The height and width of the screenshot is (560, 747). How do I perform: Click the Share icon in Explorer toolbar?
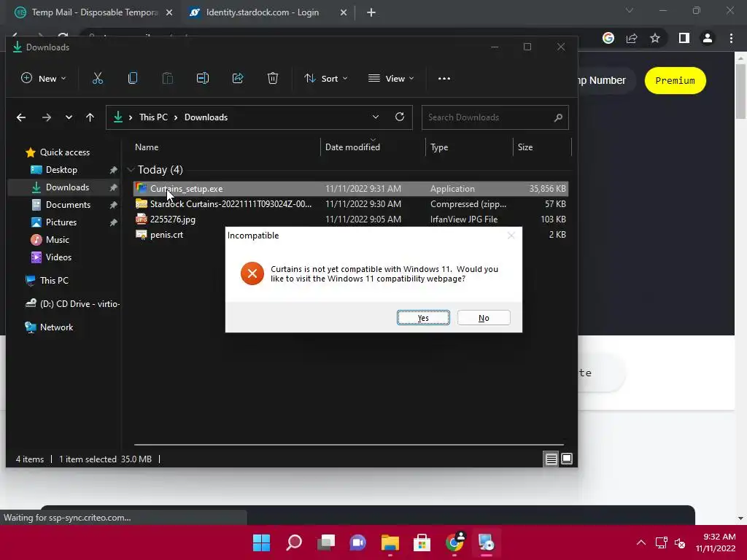[238, 79]
